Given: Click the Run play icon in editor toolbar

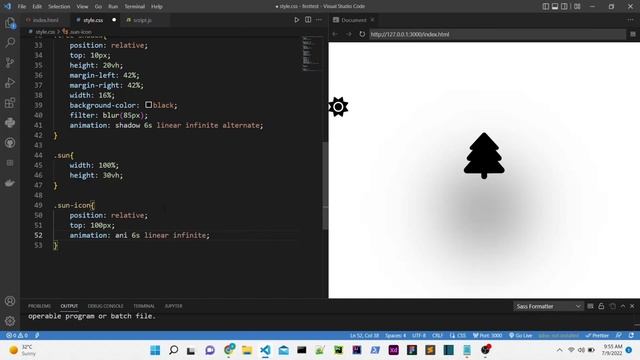Looking at the screenshot, I should tap(297, 20).
